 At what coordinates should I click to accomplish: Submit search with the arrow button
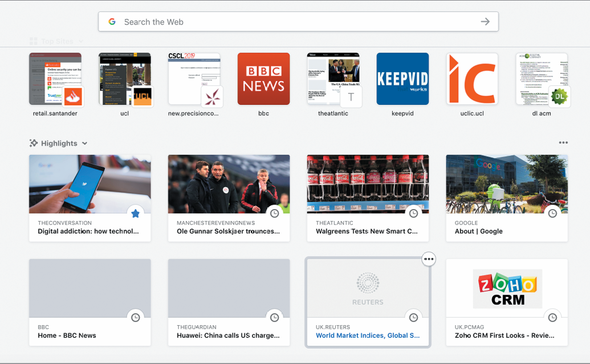[x=485, y=22]
